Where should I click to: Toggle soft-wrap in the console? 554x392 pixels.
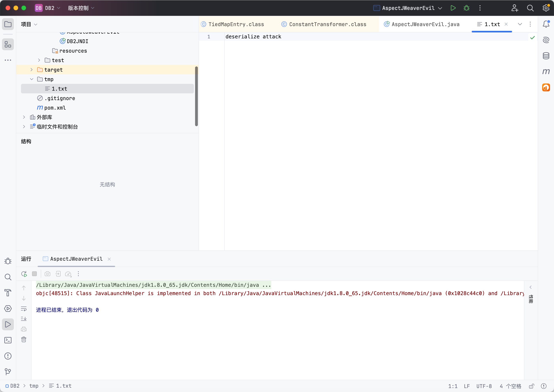24,309
